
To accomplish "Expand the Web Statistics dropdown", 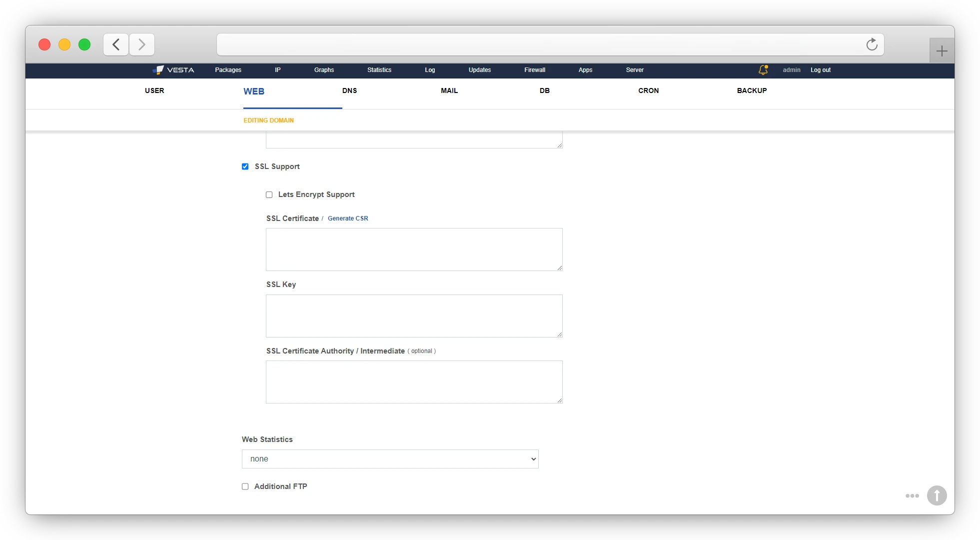I will [390, 459].
